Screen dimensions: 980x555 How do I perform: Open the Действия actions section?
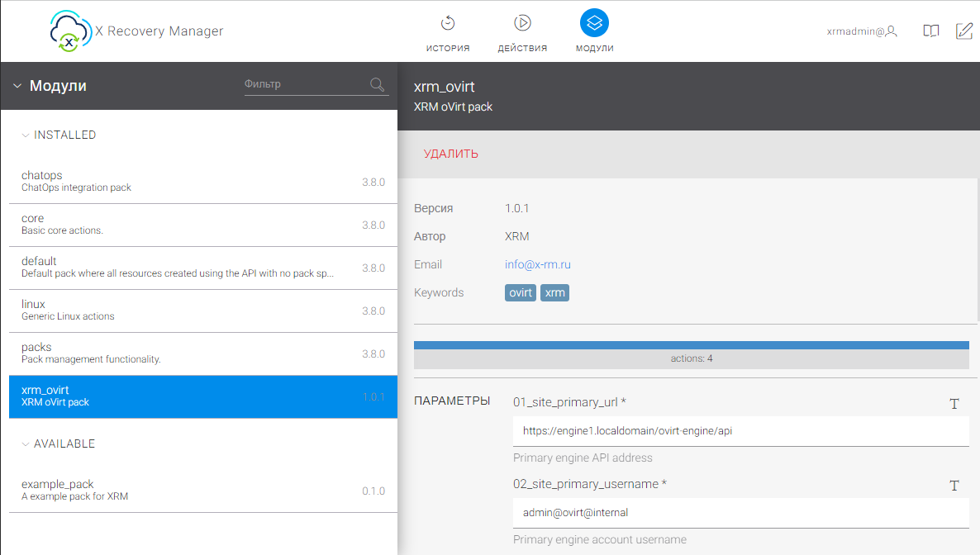522,32
